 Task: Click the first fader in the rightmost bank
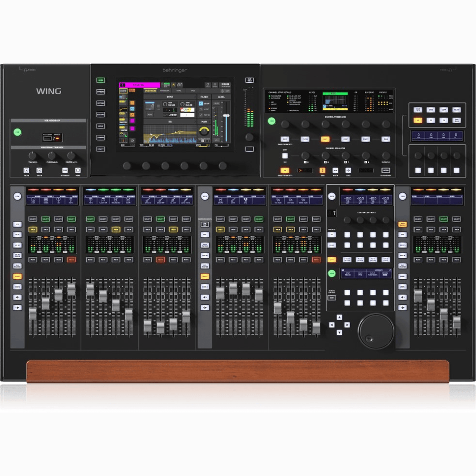tap(418, 295)
